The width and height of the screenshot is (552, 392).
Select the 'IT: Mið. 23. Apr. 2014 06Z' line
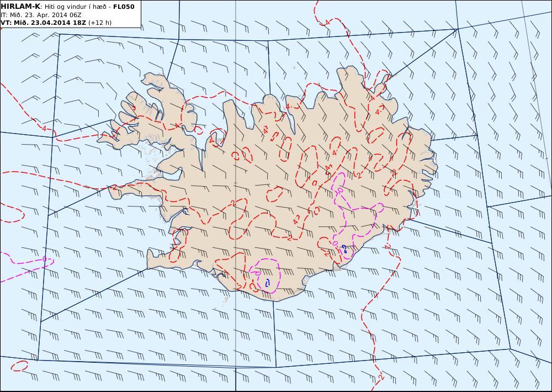tap(41, 15)
